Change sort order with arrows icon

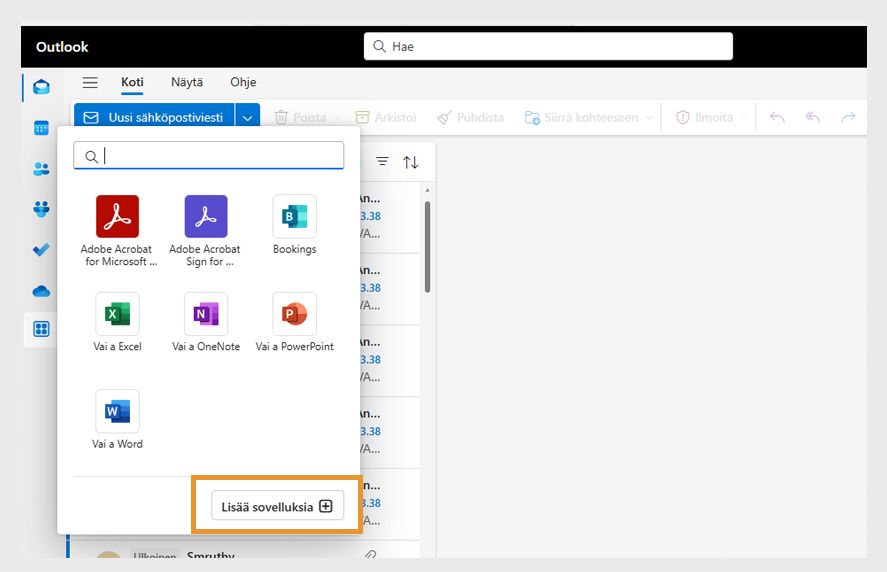411,162
